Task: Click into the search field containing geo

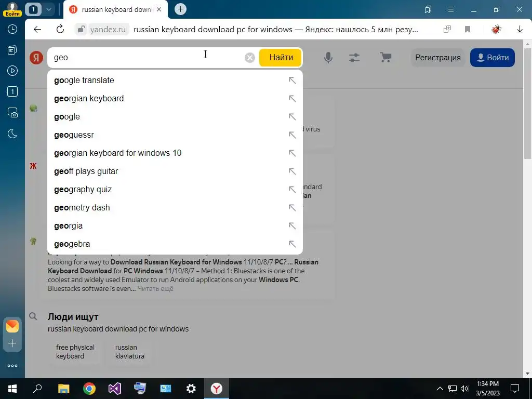Action: (146, 58)
